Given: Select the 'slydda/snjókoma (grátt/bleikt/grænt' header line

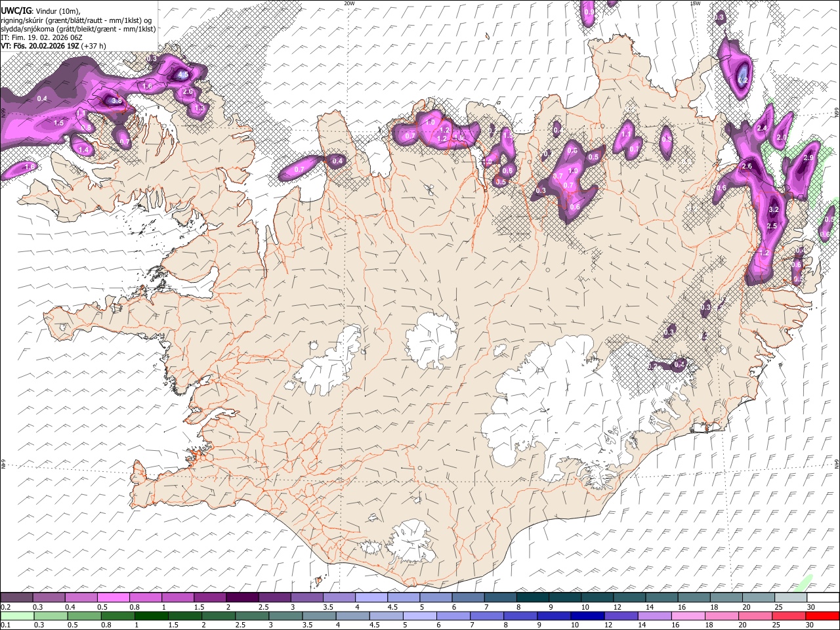Looking at the screenshot, I should tap(78, 29).
